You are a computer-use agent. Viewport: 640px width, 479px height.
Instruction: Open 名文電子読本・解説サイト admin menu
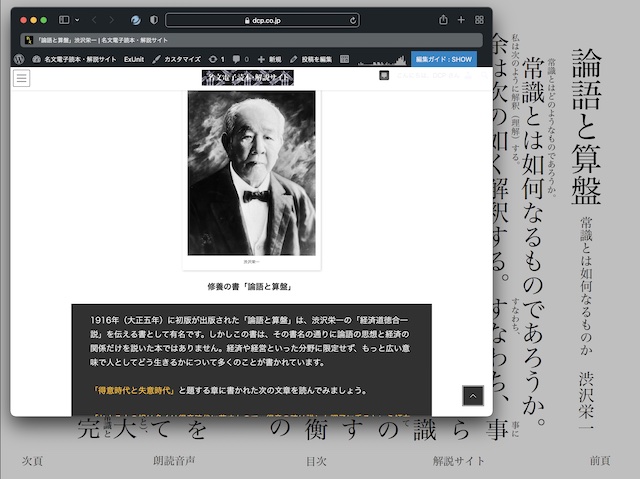pos(74,59)
